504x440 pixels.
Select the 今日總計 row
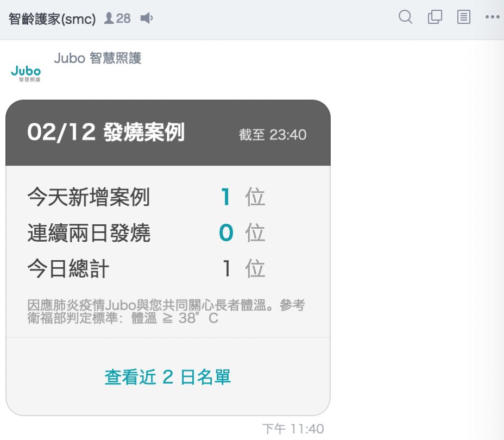[146, 268]
